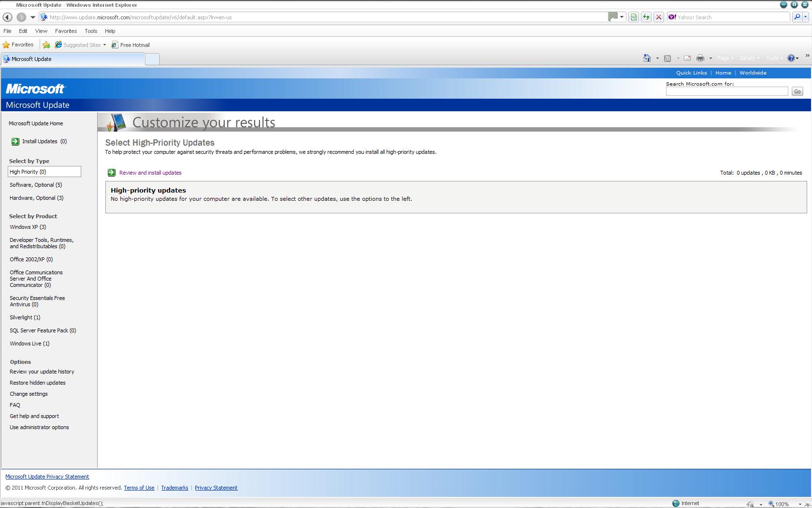This screenshot has height=508, width=812.
Task: Open the Page command bar menu
Action: (725, 58)
